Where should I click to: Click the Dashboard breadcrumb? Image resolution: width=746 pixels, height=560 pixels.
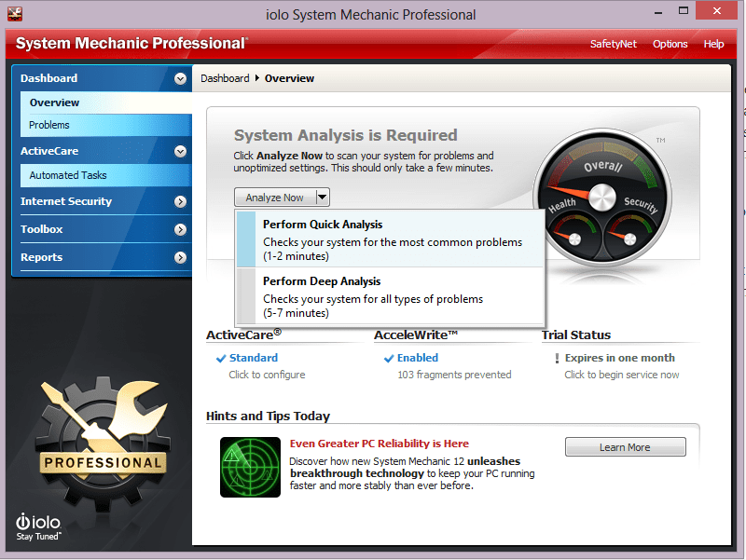(x=225, y=78)
